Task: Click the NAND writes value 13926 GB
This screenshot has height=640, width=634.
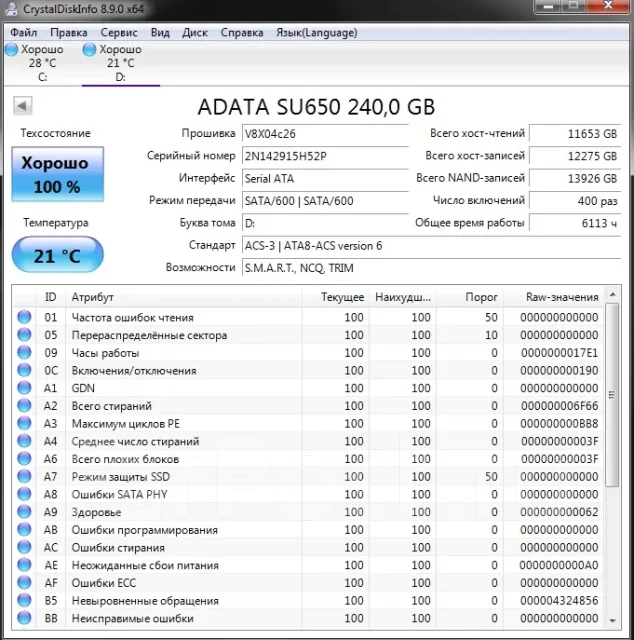Action: tap(575, 178)
